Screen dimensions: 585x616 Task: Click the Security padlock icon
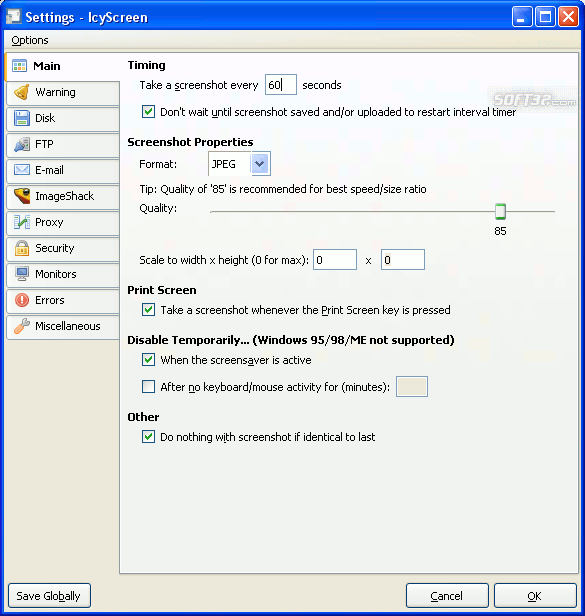[22, 248]
